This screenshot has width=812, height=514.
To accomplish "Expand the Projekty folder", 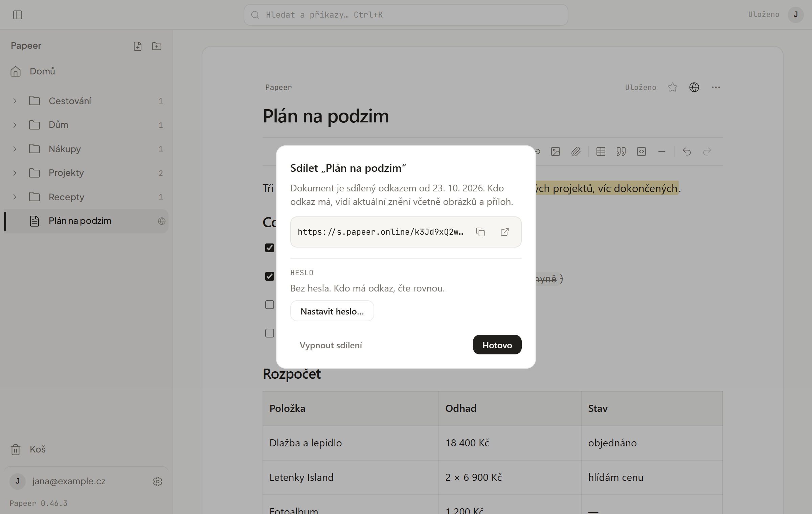I will 15,173.
